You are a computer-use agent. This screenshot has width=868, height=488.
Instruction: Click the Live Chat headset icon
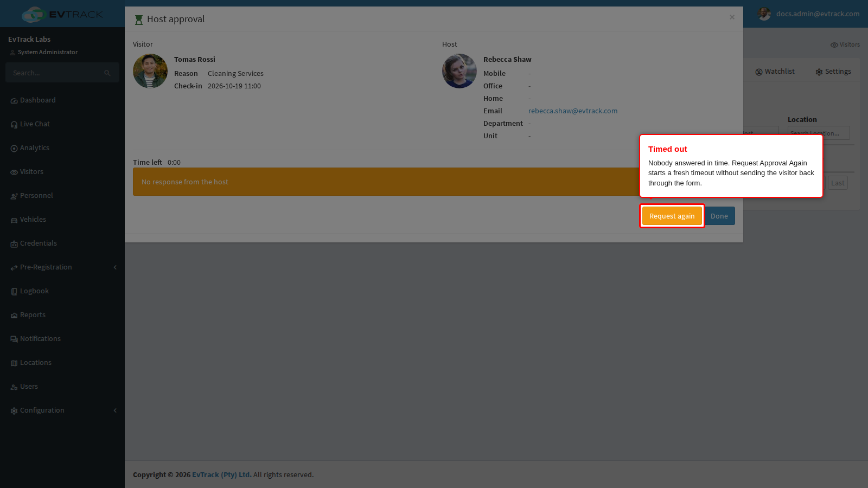(14, 125)
